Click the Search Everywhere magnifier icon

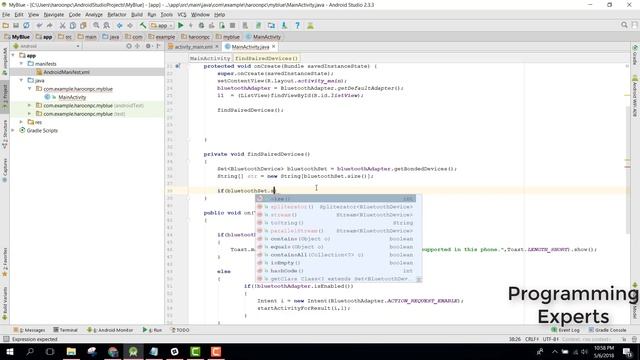624,25
